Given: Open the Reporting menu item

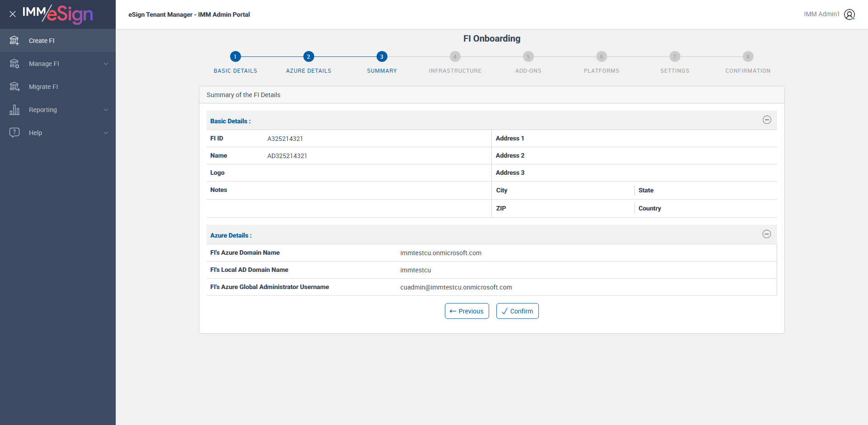Looking at the screenshot, I should click(58, 110).
